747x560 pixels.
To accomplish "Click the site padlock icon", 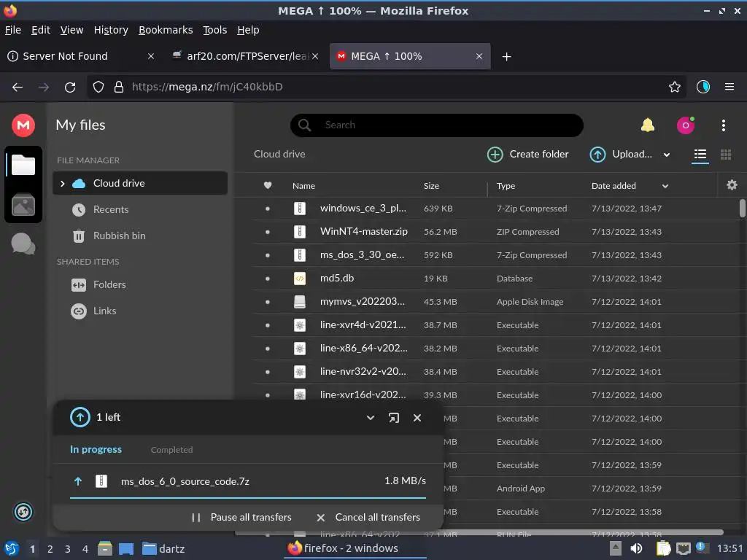I will [x=119, y=87].
